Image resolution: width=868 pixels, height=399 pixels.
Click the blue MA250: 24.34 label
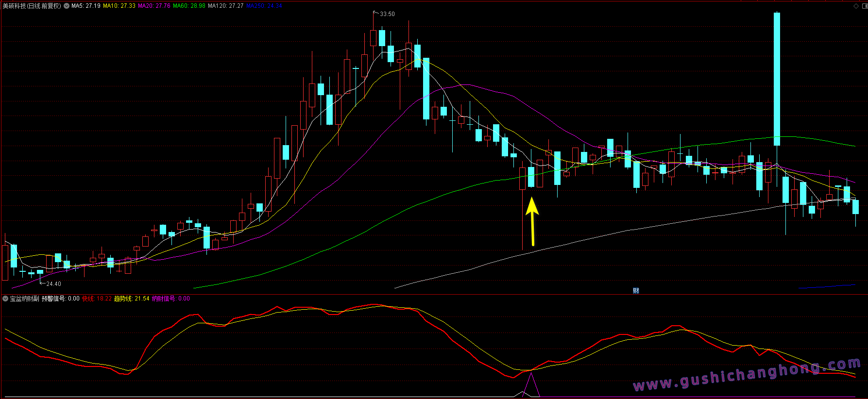(x=264, y=6)
